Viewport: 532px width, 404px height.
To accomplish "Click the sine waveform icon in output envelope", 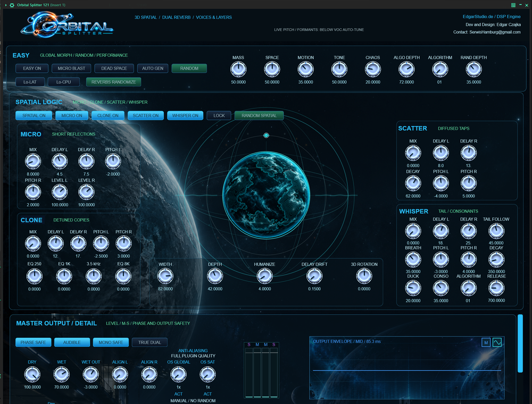I will [x=497, y=343].
